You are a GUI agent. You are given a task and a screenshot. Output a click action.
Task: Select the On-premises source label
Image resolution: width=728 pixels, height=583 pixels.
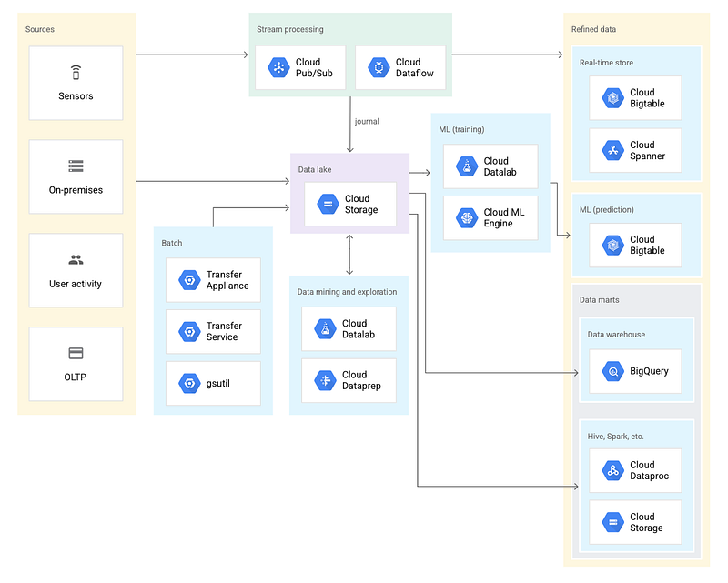pos(76,190)
